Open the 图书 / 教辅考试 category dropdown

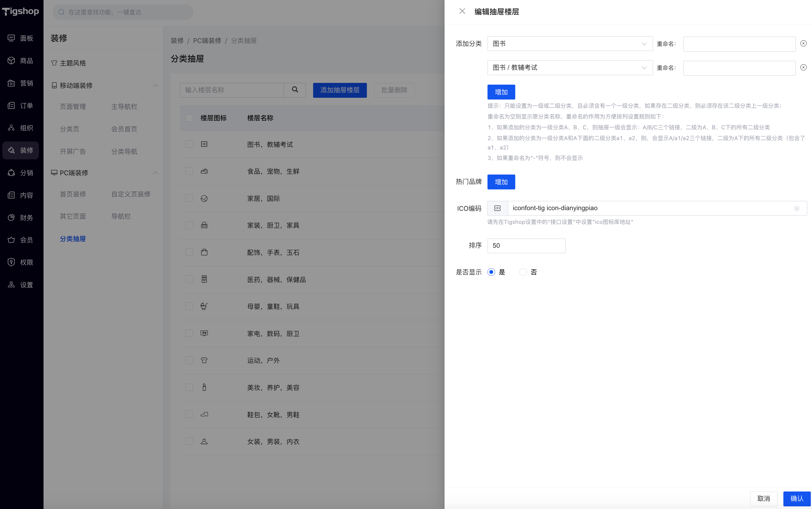[x=570, y=68]
